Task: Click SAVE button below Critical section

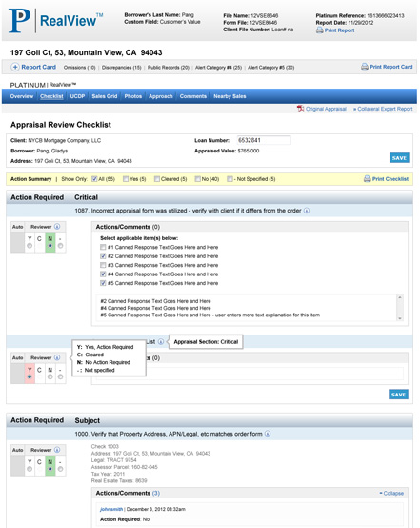Action: click(398, 395)
